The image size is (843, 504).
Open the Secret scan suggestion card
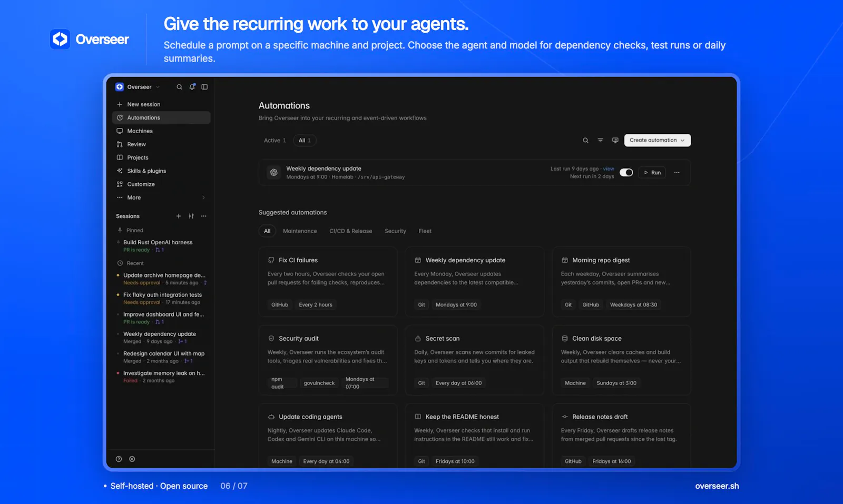coord(474,360)
